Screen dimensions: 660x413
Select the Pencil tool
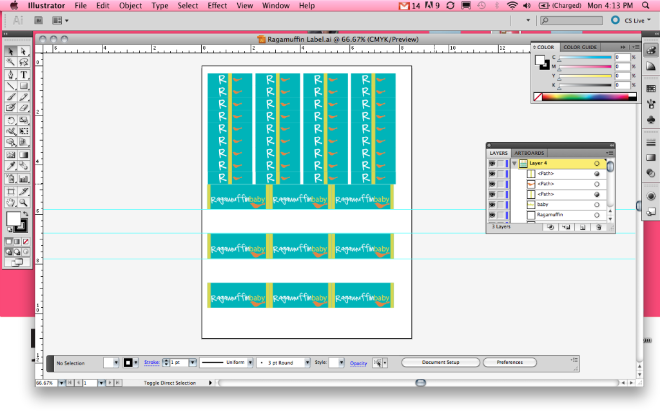(24, 97)
